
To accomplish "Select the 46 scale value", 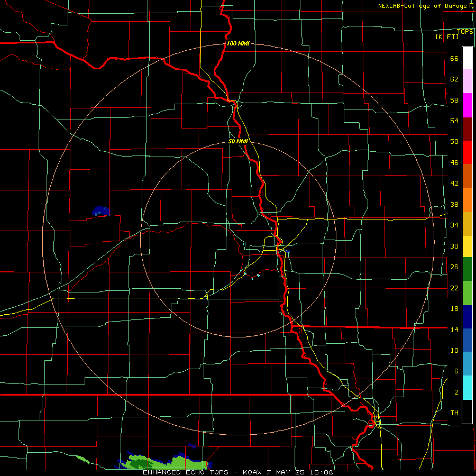I will click(x=454, y=163).
